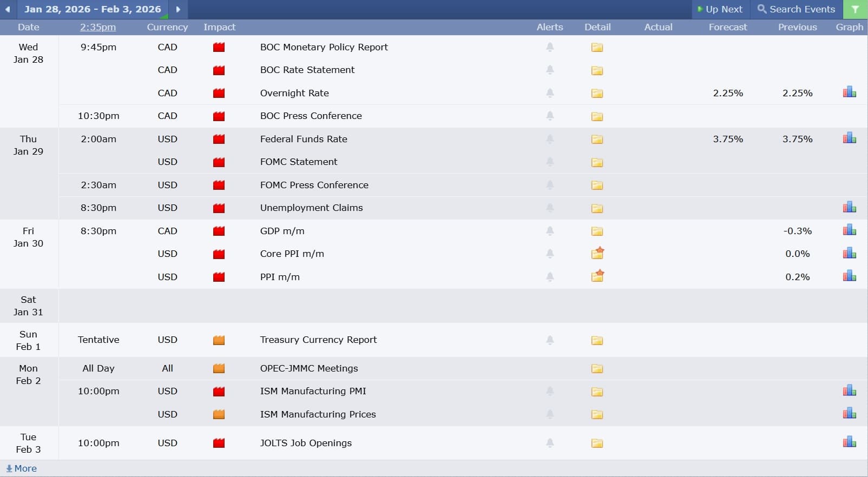View graph for Unemployment Claims
This screenshot has height=477, width=868.
tap(849, 208)
